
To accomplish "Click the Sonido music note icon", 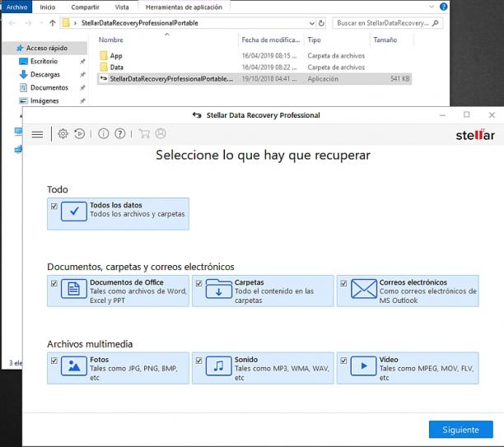I will [x=218, y=366].
